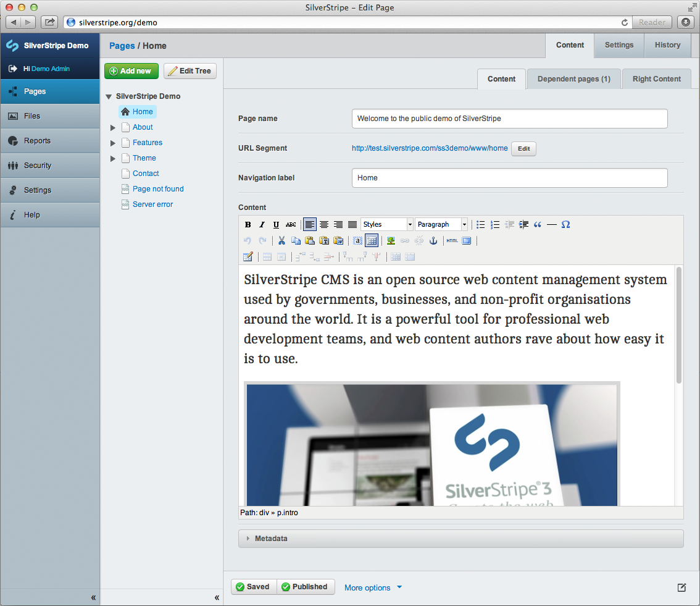Switch to the Dependent pages (1) tab
Screen dimensions: 700x606
pos(573,79)
